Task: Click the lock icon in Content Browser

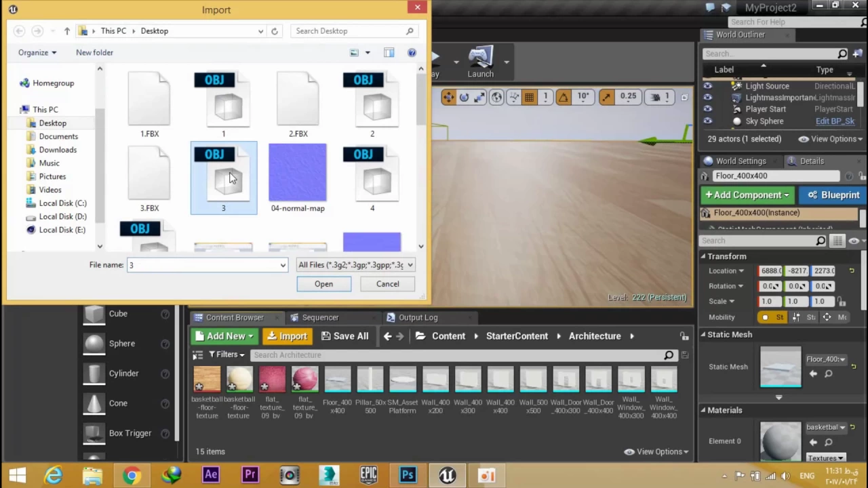Action: 684,336
